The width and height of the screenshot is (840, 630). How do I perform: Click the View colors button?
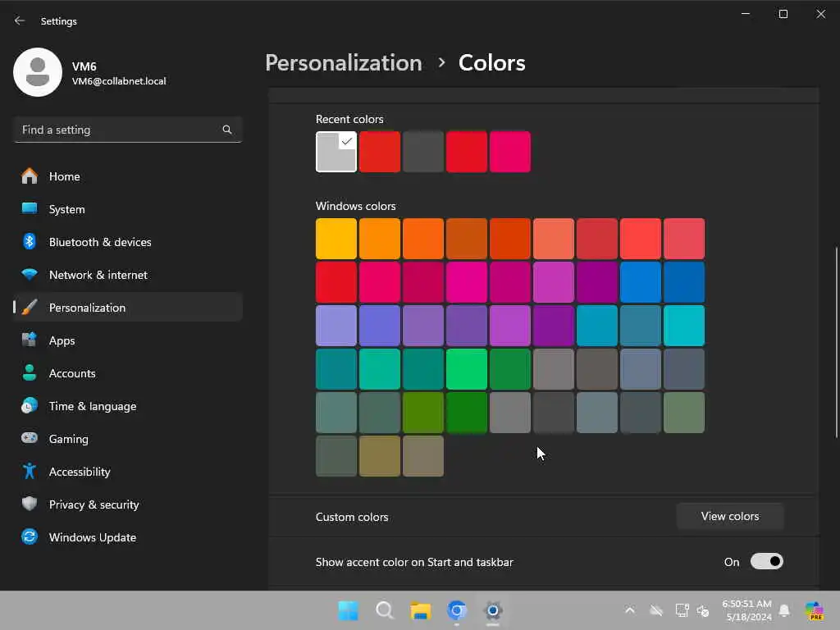[x=729, y=517]
